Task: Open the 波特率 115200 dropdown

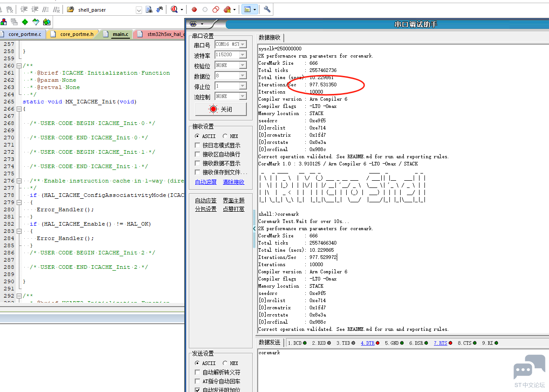Action: tap(242, 54)
